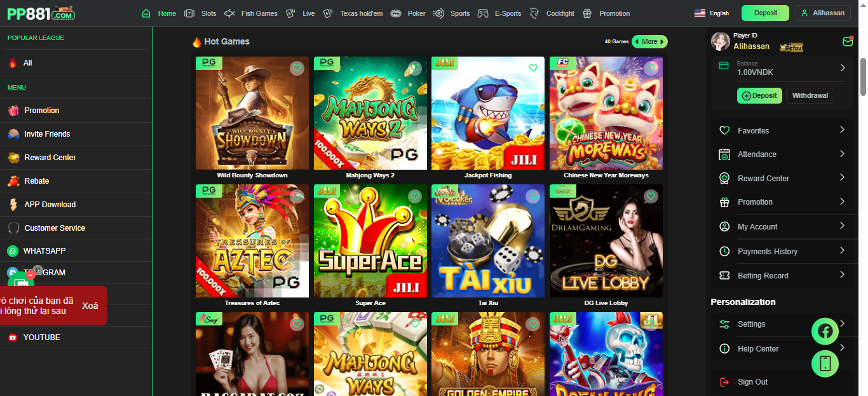Click the Sign Out exit icon
868x396 pixels.
pos(724,382)
